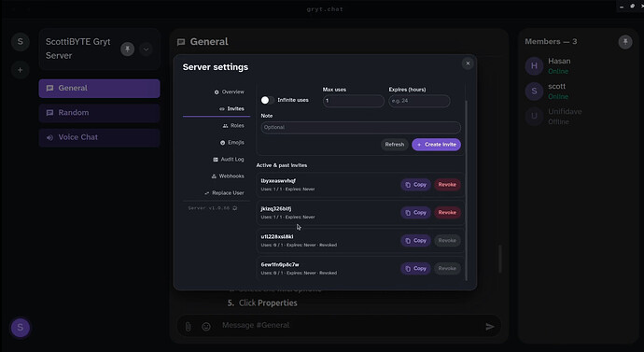Click the add server plus icon

coord(21,70)
